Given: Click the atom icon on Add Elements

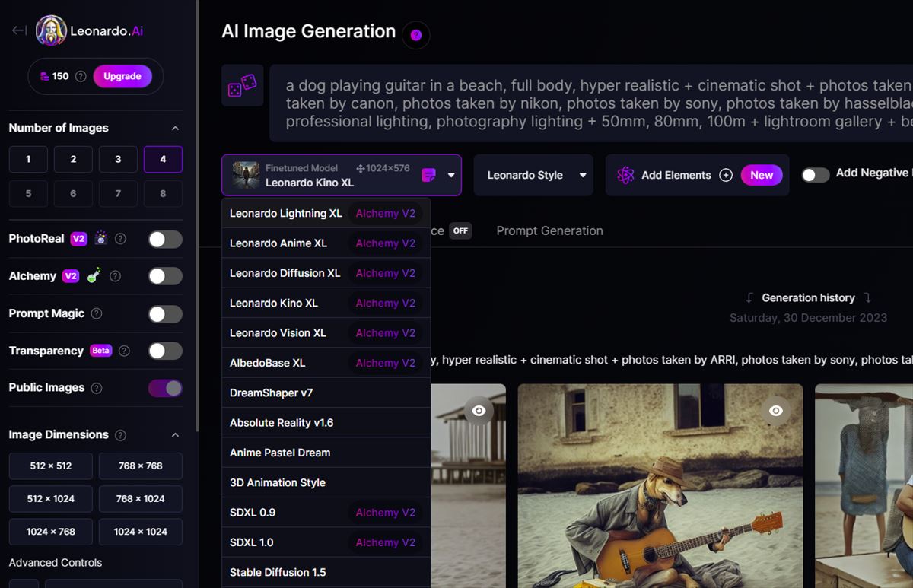Looking at the screenshot, I should 625,175.
